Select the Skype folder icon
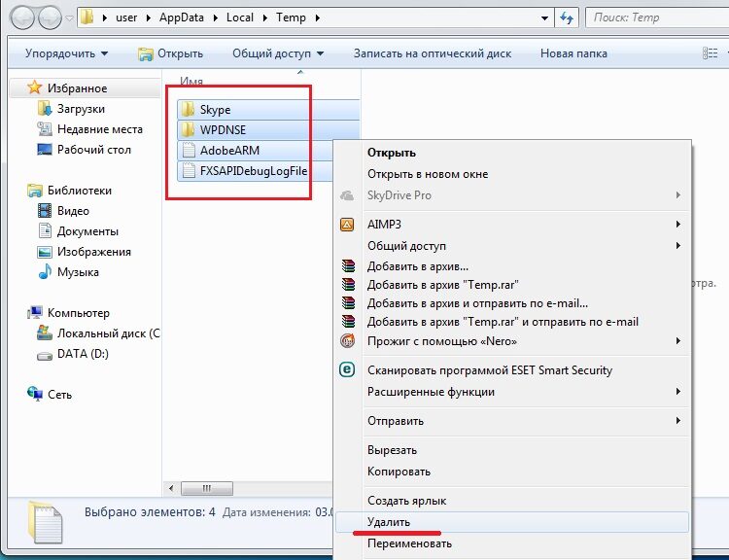Viewport: 729px width, 560px height. point(189,110)
